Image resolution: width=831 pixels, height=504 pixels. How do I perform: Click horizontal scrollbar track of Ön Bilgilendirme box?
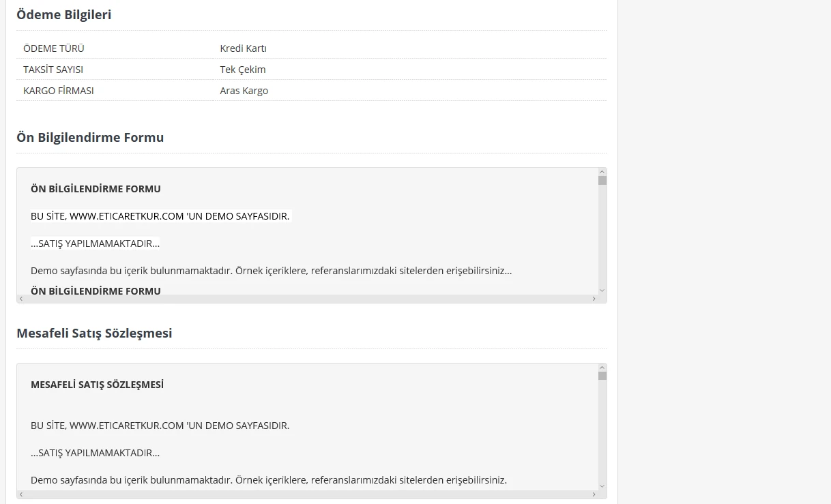click(307, 299)
